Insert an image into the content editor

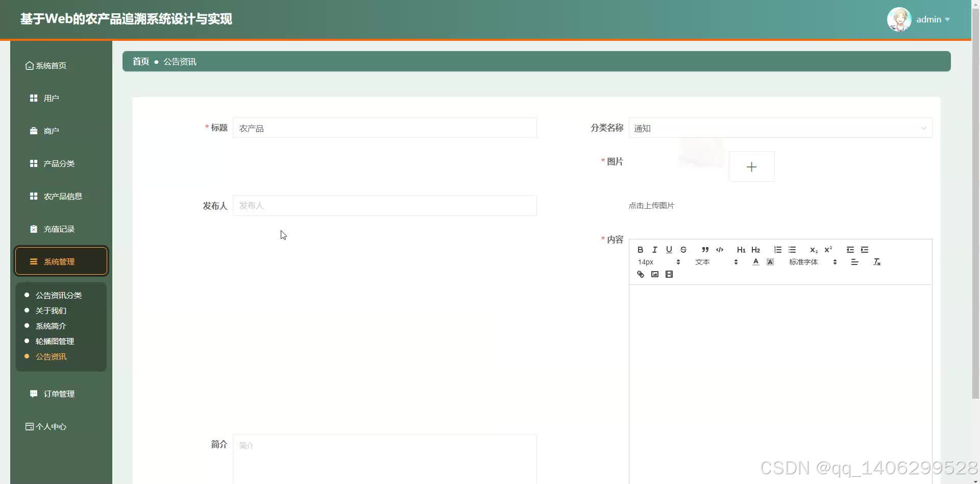(x=655, y=274)
